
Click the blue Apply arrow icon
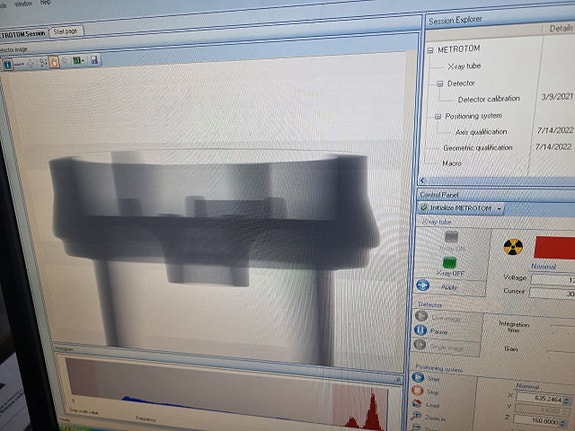coord(423,285)
